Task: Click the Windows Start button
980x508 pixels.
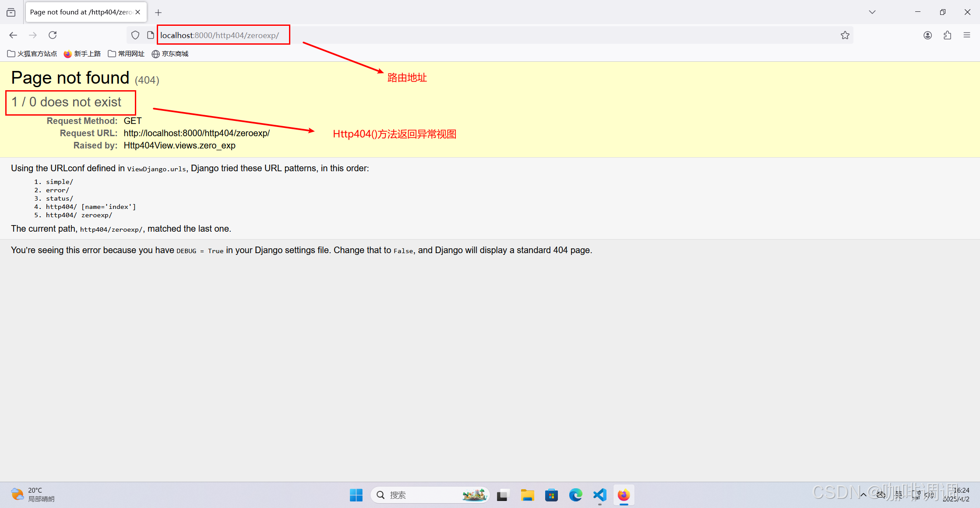Action: (x=356, y=495)
